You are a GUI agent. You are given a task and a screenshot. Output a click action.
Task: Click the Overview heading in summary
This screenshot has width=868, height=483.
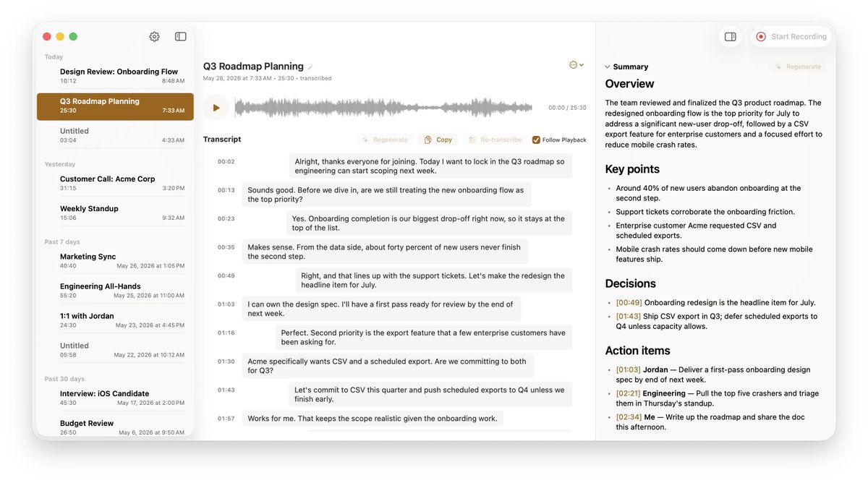[629, 84]
